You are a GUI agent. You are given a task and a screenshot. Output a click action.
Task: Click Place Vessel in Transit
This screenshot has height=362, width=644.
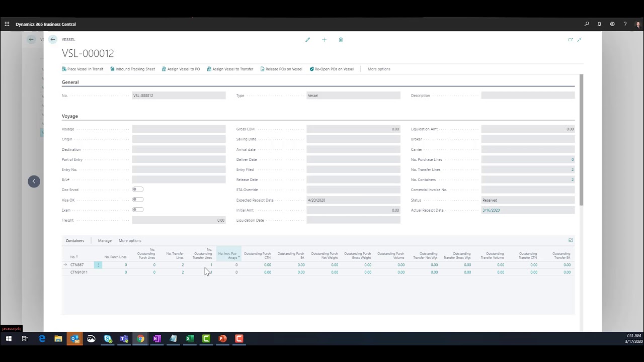point(83,69)
